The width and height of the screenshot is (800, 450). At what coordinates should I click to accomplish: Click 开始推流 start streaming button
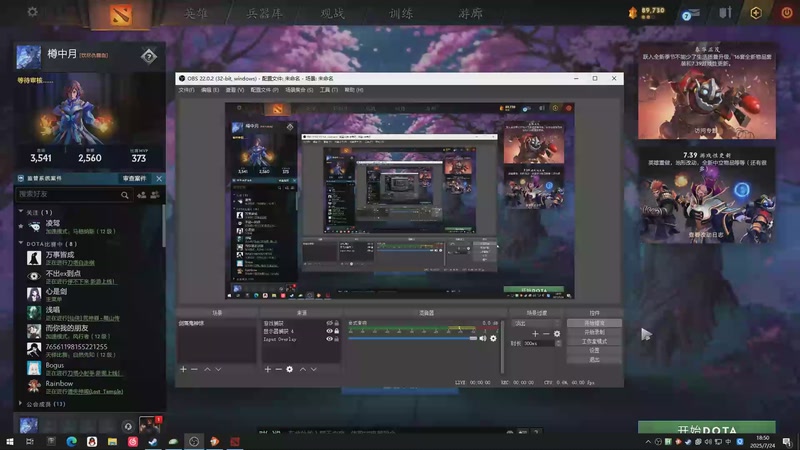[x=594, y=323]
